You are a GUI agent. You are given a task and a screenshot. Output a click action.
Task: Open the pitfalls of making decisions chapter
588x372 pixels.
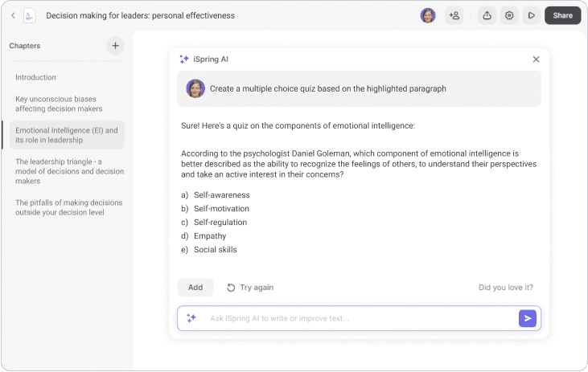point(69,207)
